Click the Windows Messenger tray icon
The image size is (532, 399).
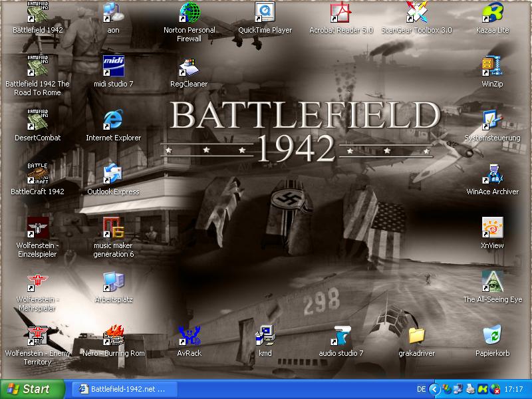tap(446, 389)
